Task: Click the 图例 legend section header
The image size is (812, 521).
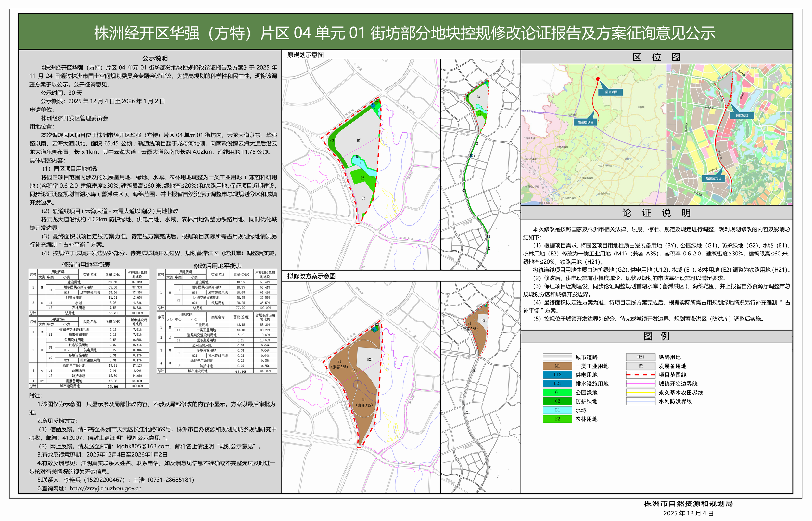Action: click(656, 336)
